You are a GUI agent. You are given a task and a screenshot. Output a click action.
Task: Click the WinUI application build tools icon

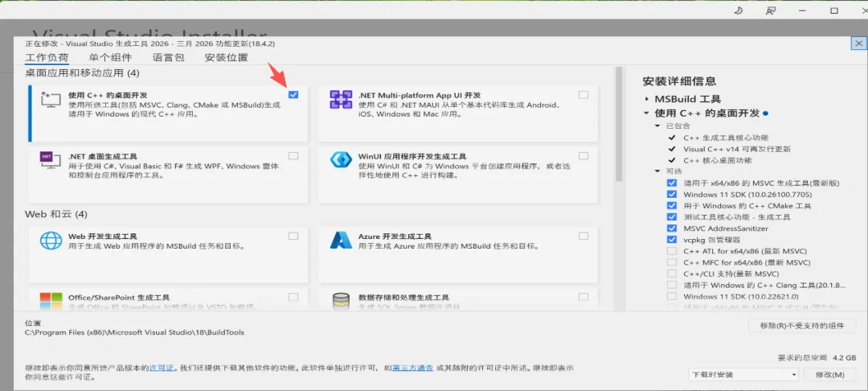point(341,160)
